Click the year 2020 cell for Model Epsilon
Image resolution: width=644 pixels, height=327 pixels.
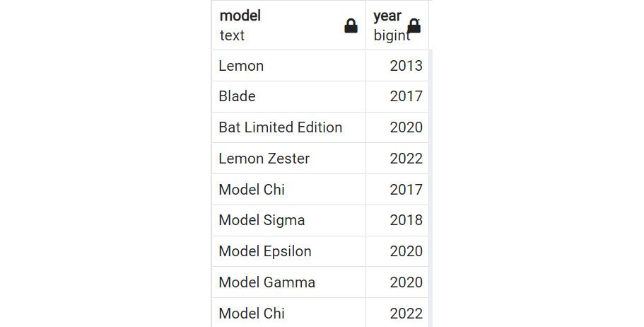point(397,251)
